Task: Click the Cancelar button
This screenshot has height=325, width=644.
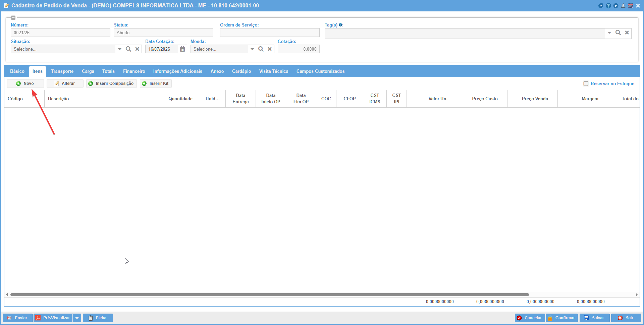Action: point(530,318)
